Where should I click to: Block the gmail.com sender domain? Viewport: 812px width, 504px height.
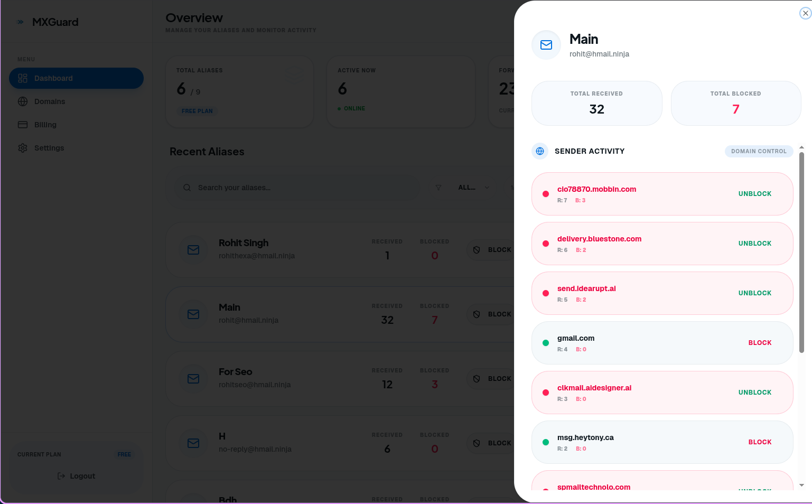coord(760,343)
